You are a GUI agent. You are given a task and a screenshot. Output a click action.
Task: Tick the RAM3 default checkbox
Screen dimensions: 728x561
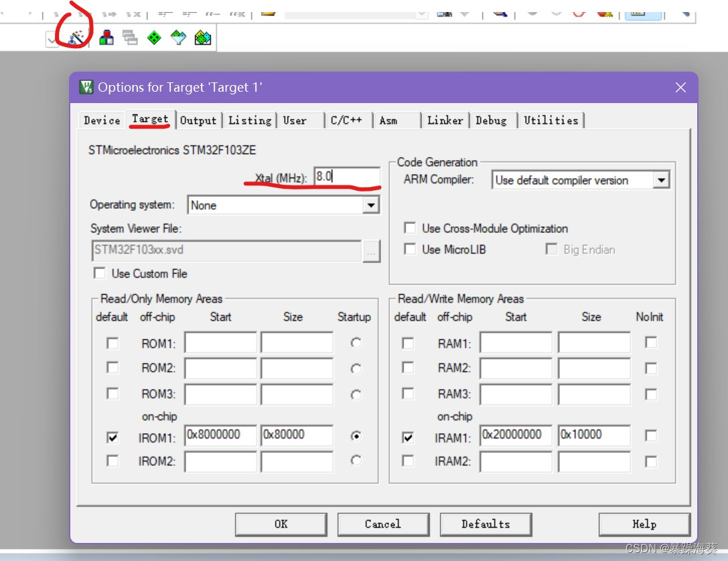(x=408, y=394)
